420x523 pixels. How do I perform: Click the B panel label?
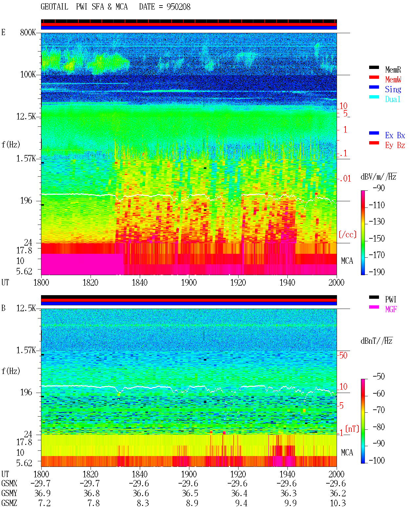pos(4,308)
